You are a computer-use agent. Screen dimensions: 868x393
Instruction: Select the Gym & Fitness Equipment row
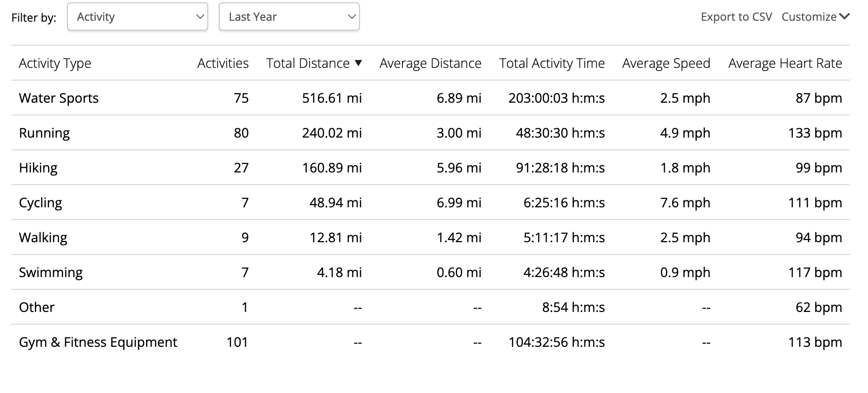[431, 342]
